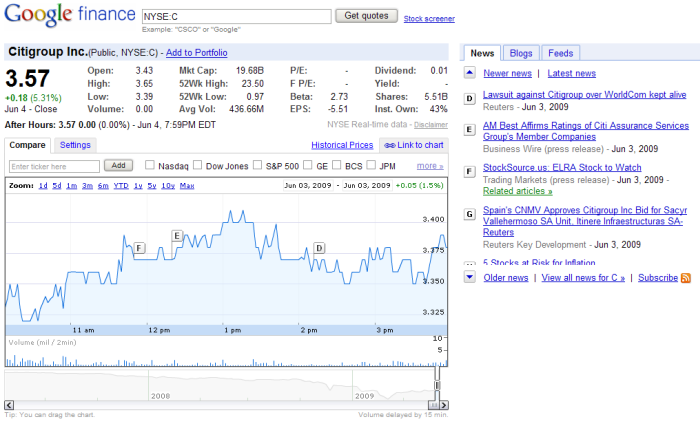Expand more comparison tickers
The width and height of the screenshot is (700, 423).
pyautogui.click(x=429, y=166)
